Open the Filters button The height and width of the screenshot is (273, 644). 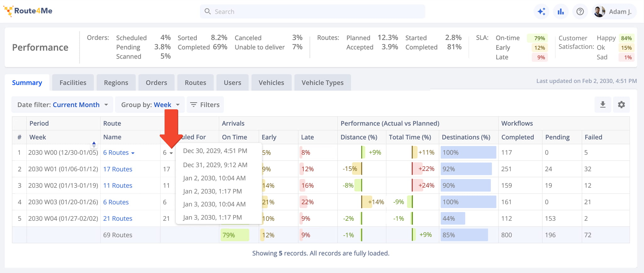[205, 105]
